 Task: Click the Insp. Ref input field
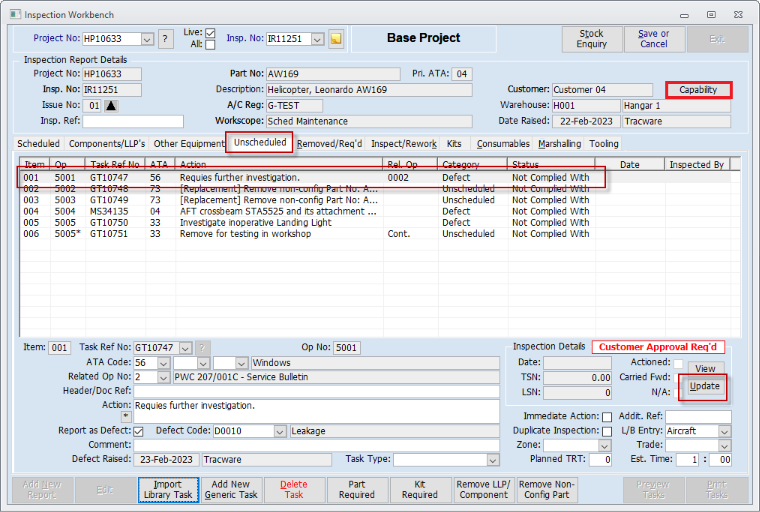tap(133, 121)
